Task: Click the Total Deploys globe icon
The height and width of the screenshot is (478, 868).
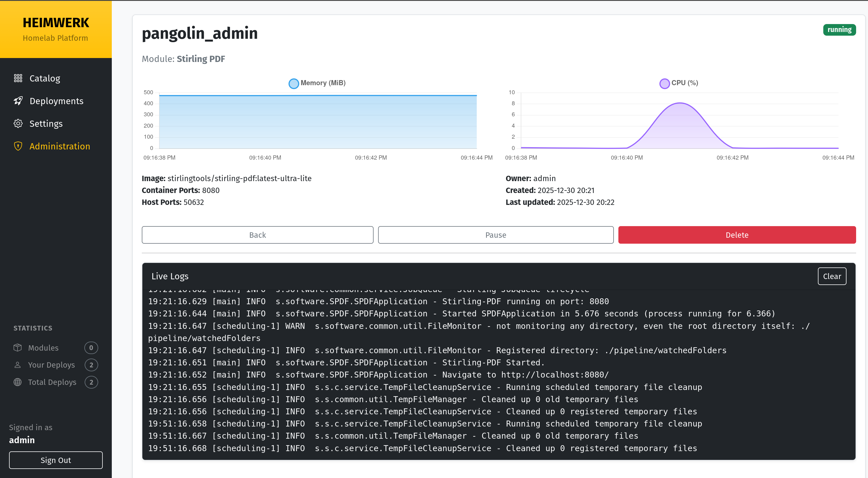Action: coord(18,382)
